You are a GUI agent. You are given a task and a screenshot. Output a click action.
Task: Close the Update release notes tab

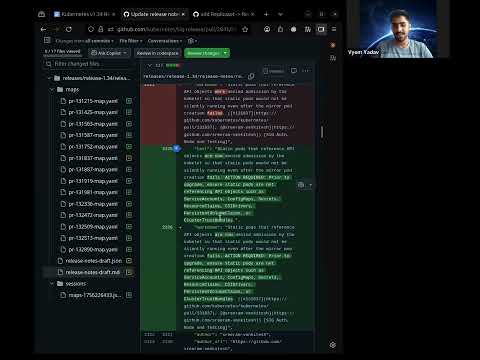[183, 14]
